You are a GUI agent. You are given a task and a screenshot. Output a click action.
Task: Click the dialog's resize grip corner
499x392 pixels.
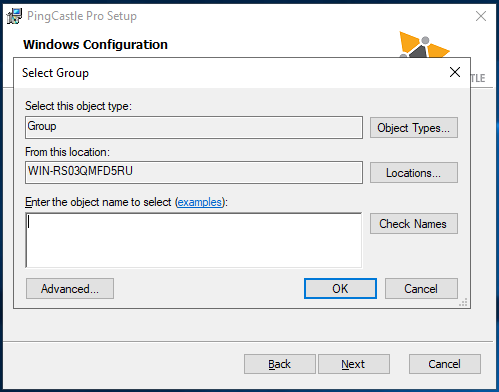pos(464,302)
